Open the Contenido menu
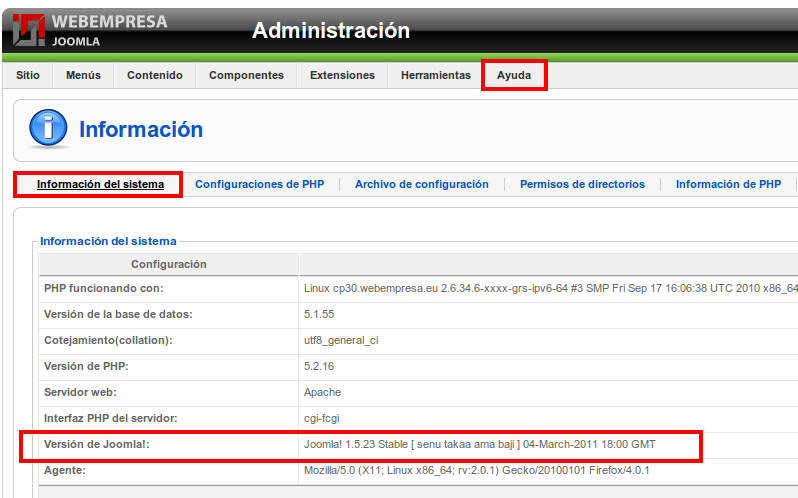798x498 pixels. pos(155,75)
